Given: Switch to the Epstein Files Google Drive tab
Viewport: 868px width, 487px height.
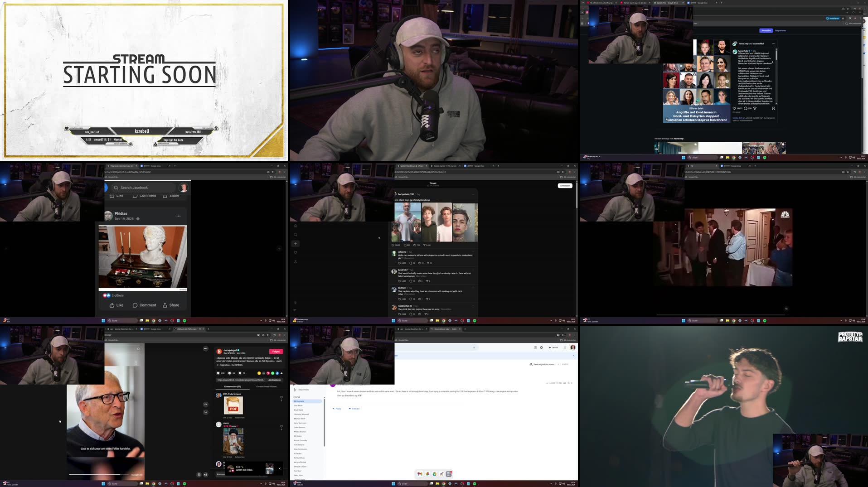Looking at the screenshot, I should [x=667, y=3].
